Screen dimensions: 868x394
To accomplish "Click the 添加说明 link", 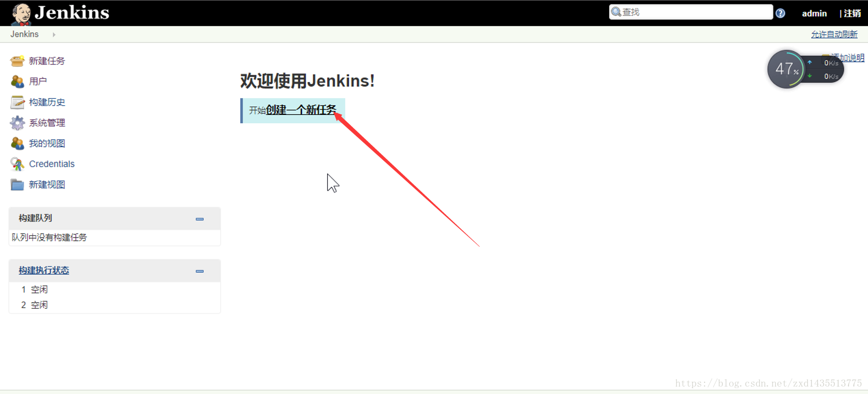I will [x=848, y=57].
